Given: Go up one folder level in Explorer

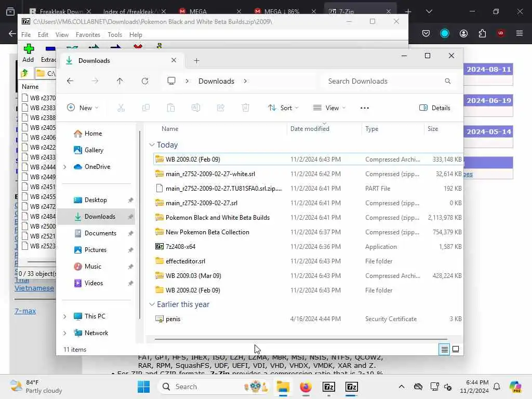Looking at the screenshot, I should pyautogui.click(x=120, y=81).
